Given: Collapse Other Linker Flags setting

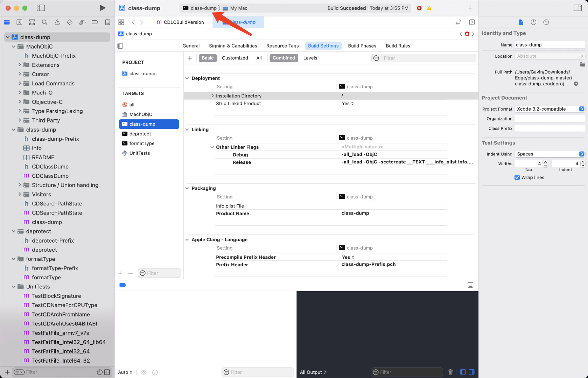Looking at the screenshot, I should tap(212, 147).
